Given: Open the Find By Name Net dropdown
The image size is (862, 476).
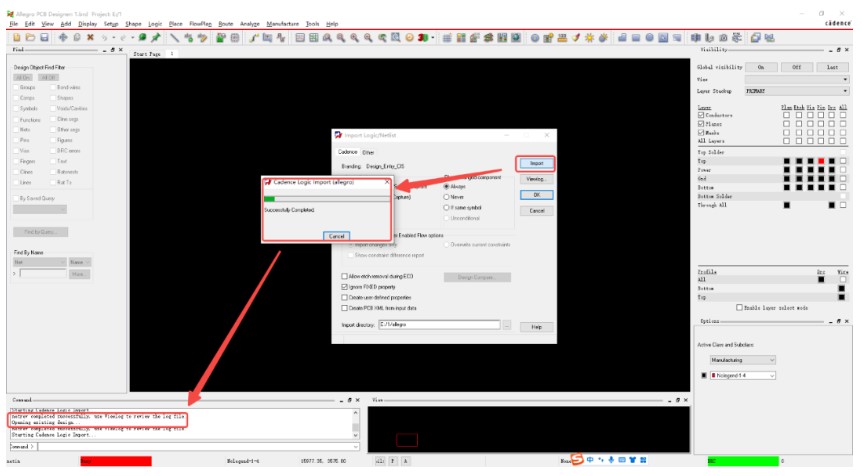Looking at the screenshot, I should tap(40, 262).
